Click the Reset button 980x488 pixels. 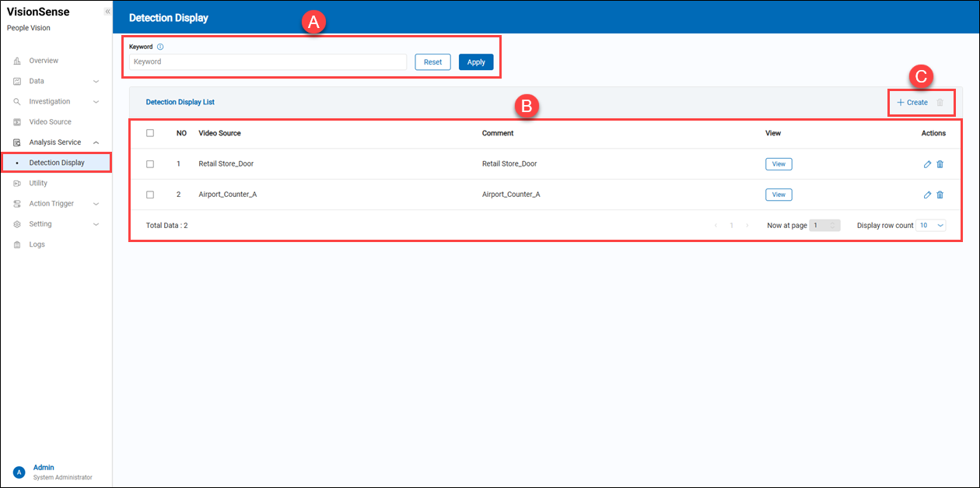tap(432, 62)
